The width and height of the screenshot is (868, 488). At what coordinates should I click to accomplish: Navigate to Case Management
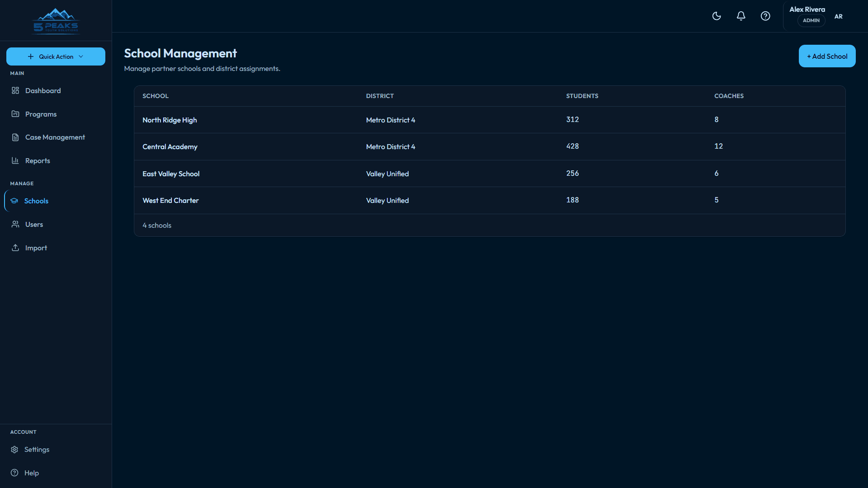(56, 137)
